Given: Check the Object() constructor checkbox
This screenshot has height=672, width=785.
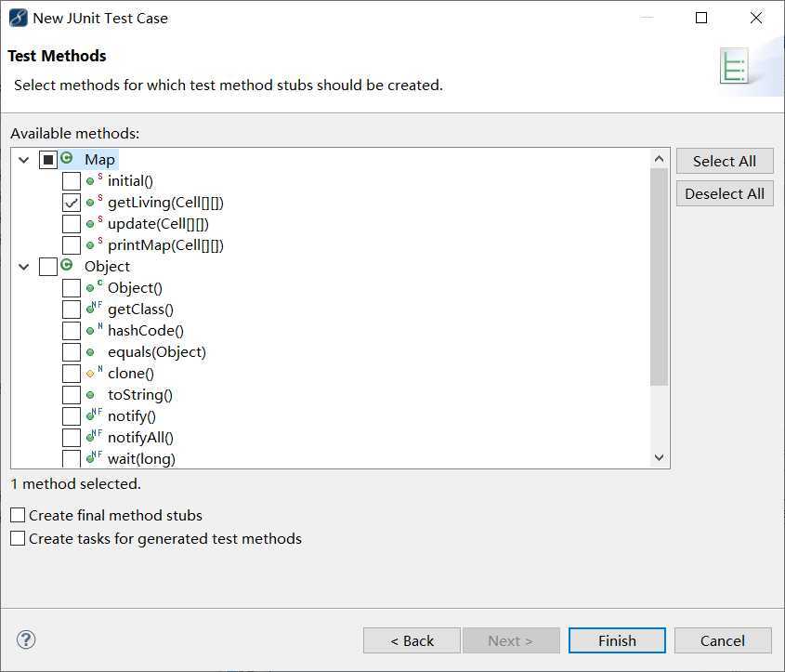Looking at the screenshot, I should click(72, 288).
